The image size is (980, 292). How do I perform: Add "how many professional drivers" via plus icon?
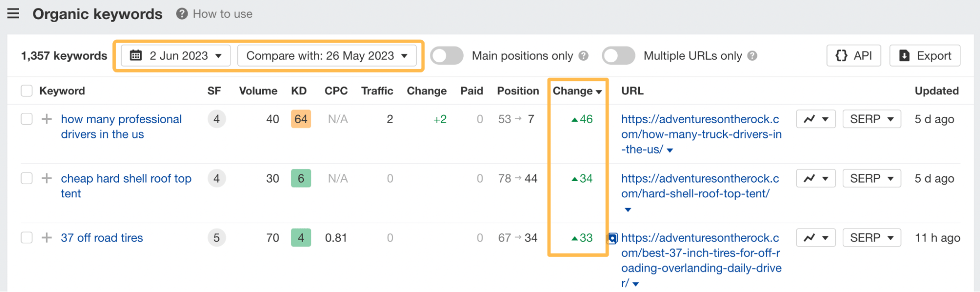tap(47, 119)
